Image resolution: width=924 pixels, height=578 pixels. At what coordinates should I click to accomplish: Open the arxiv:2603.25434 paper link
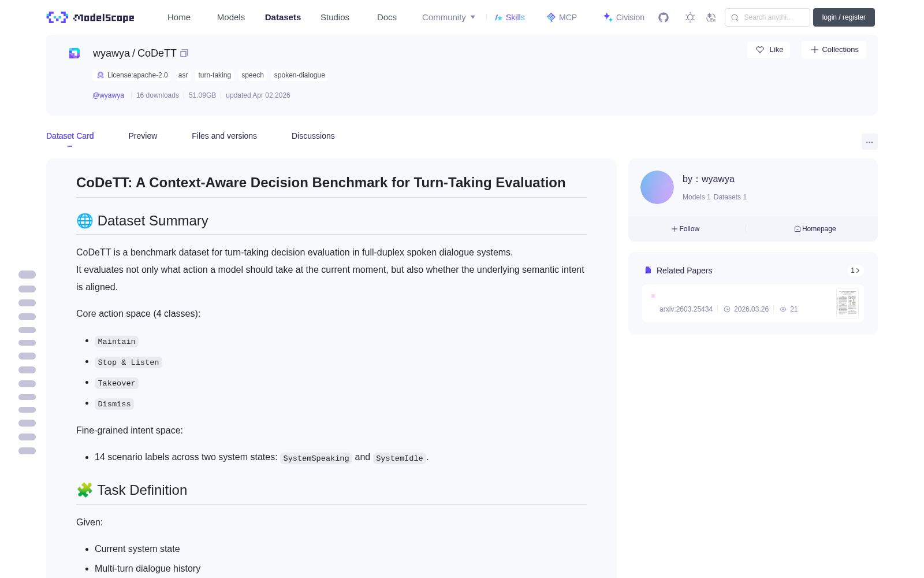pyautogui.click(x=686, y=309)
